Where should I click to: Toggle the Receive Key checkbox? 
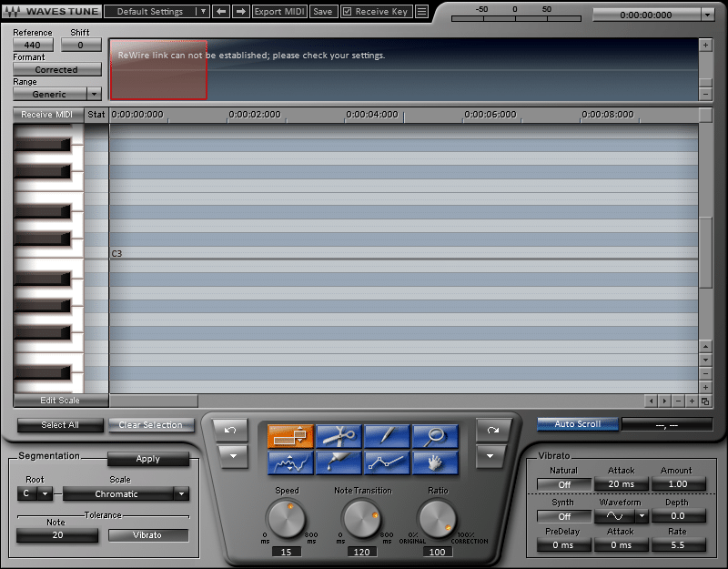coord(347,12)
